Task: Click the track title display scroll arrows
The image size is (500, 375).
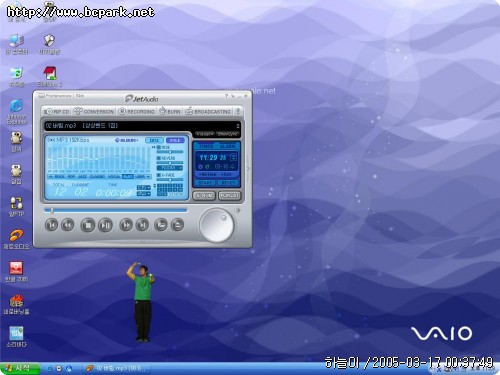Action: [x=238, y=126]
